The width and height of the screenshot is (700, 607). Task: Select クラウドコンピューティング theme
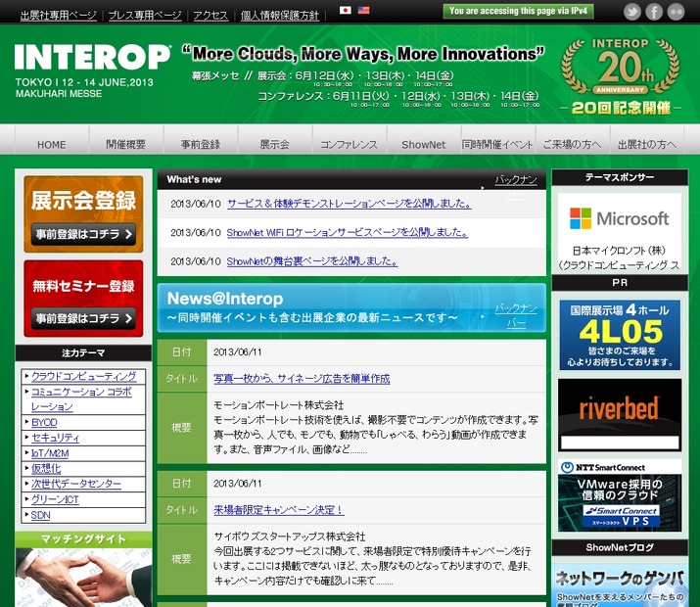(84, 376)
